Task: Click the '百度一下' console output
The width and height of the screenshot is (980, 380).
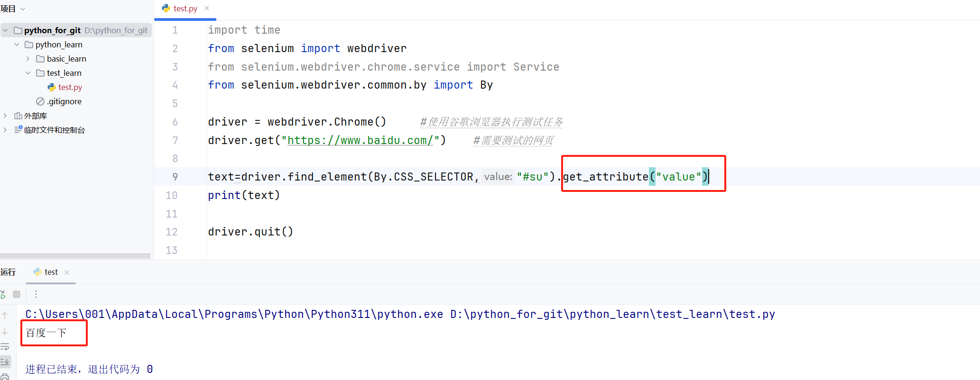Action: 46,333
